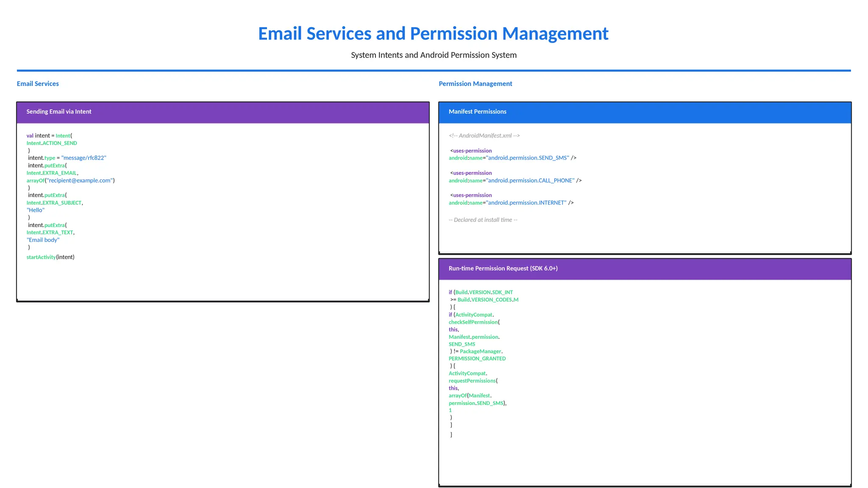
Task: Click 'checkSelfPermission(' code line
Action: click(x=474, y=322)
